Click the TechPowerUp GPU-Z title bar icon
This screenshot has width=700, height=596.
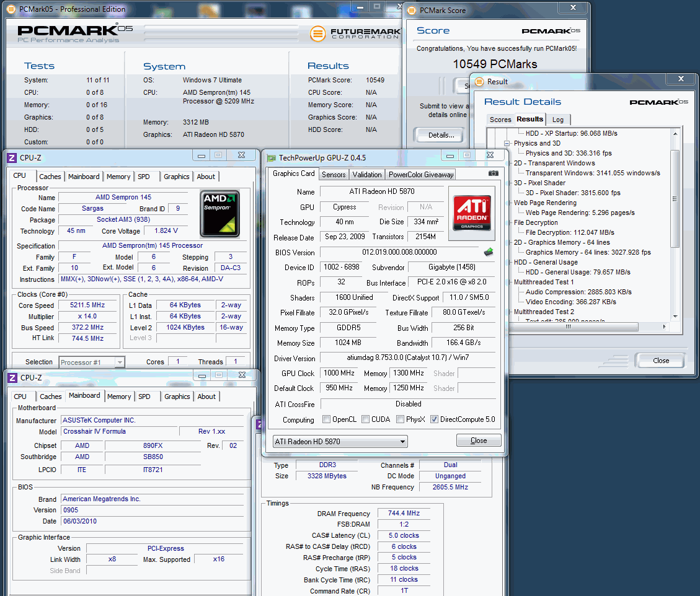271,158
